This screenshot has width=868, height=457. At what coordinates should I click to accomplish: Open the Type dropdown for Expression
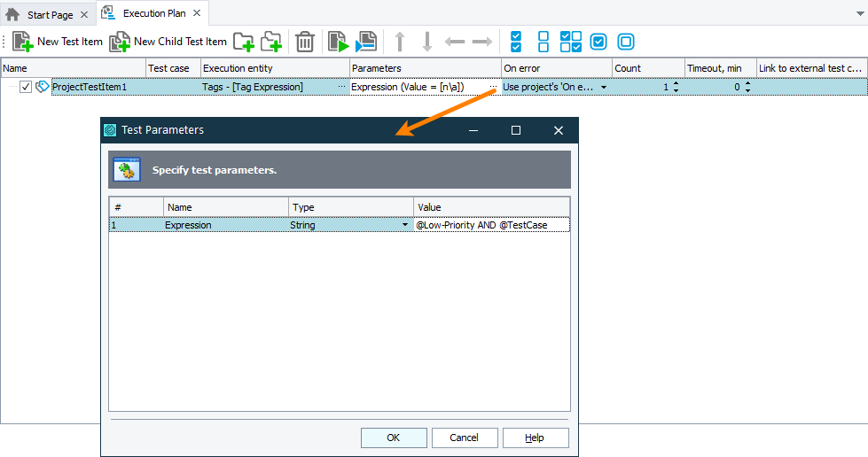[x=405, y=225]
